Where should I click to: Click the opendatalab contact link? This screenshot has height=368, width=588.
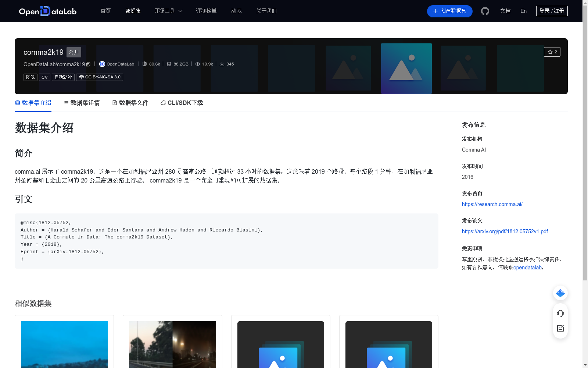click(527, 268)
